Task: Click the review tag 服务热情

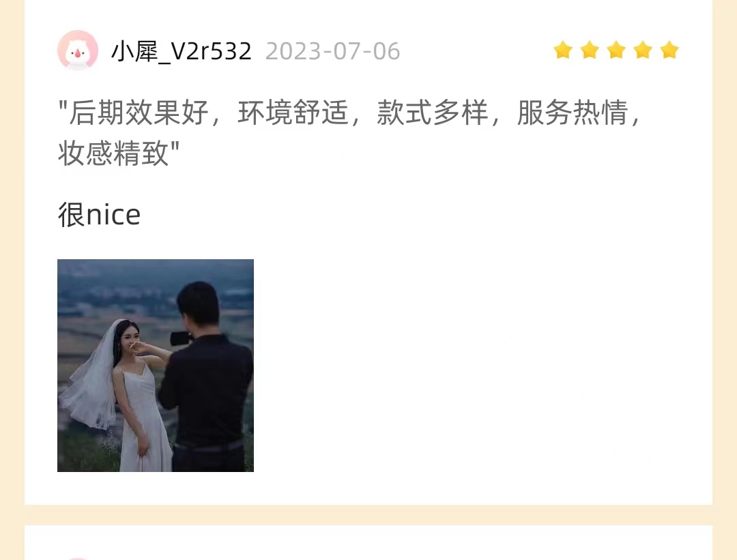Action: [572, 113]
